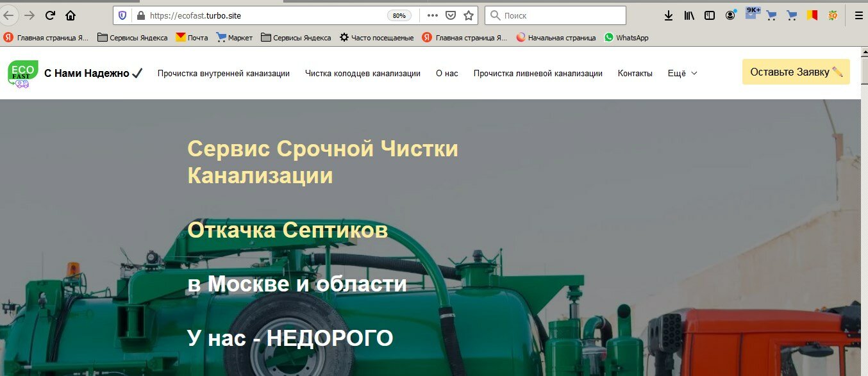868x376 pixels.
Task: Open the yellow-red flag extension icon
Action: coord(812,15)
